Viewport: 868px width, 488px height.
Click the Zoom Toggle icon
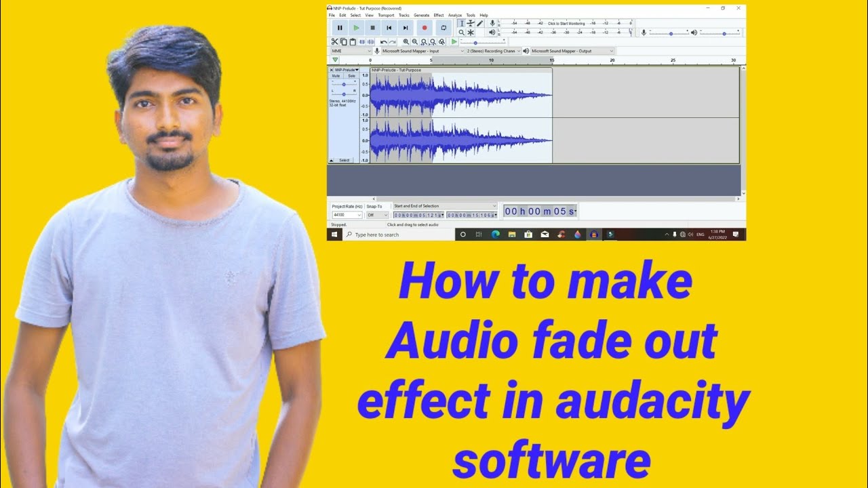tap(442, 42)
